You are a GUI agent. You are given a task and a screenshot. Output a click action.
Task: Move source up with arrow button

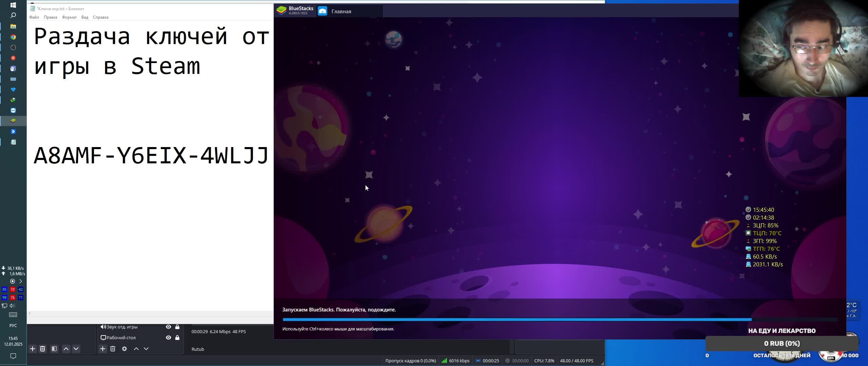click(136, 349)
